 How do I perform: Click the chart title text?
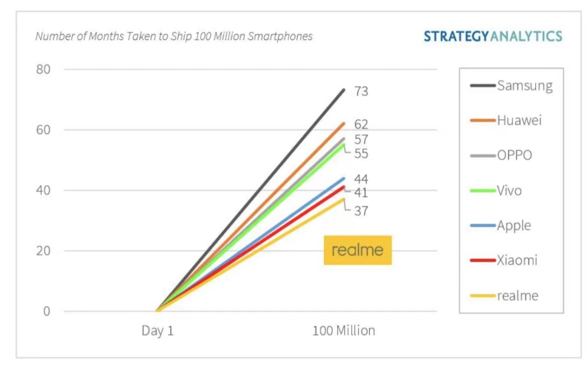tap(174, 36)
